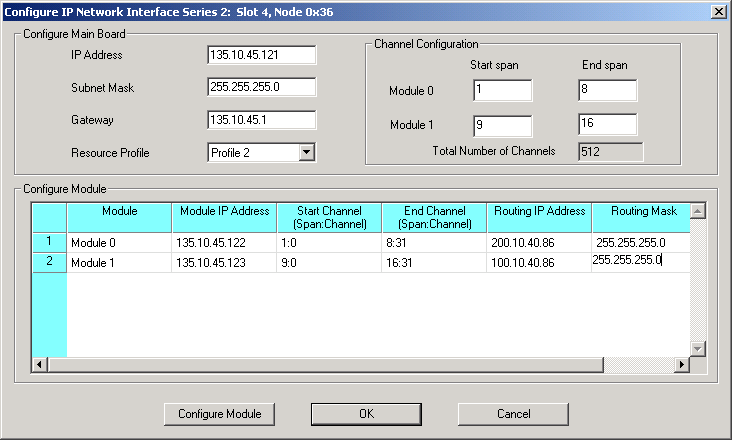Click the Cancel button
Screen dimensions: 732x440
point(513,414)
